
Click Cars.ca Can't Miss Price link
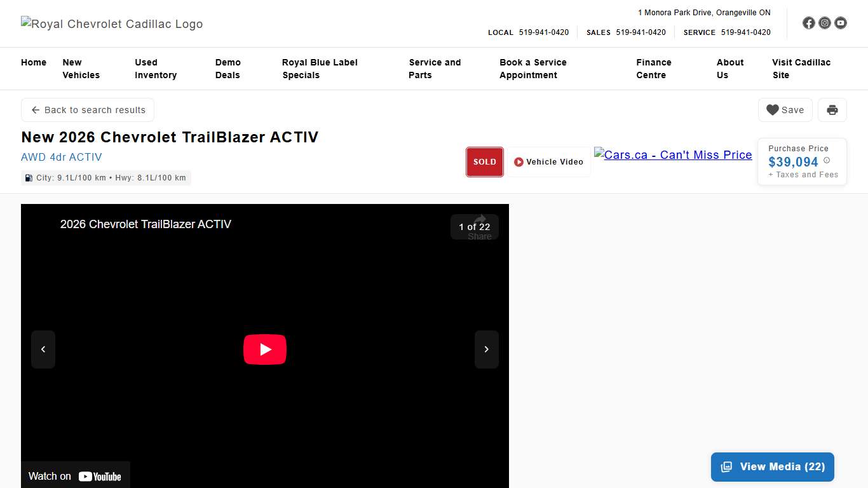click(x=673, y=155)
